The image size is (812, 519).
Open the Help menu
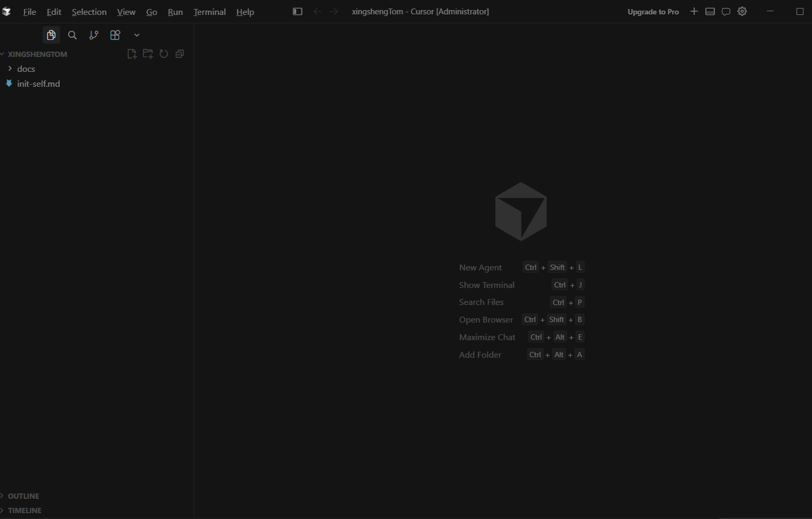click(245, 12)
